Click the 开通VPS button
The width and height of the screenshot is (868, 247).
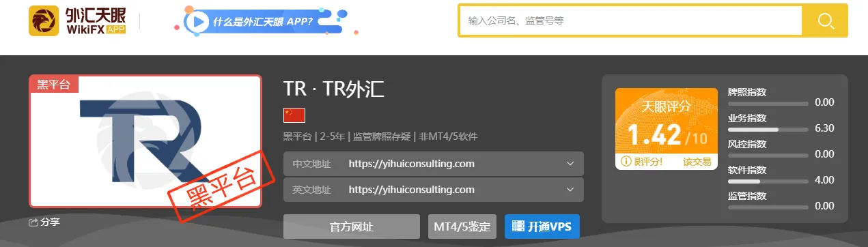pos(542,227)
